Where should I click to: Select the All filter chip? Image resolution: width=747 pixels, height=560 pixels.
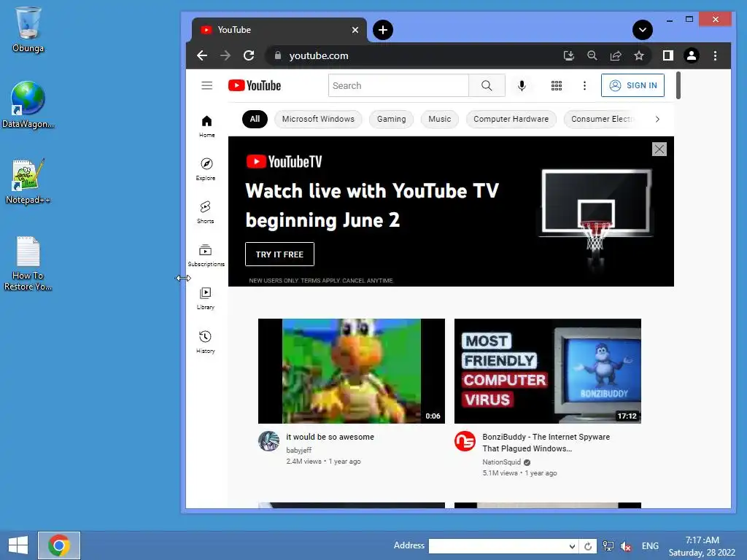[x=255, y=119]
